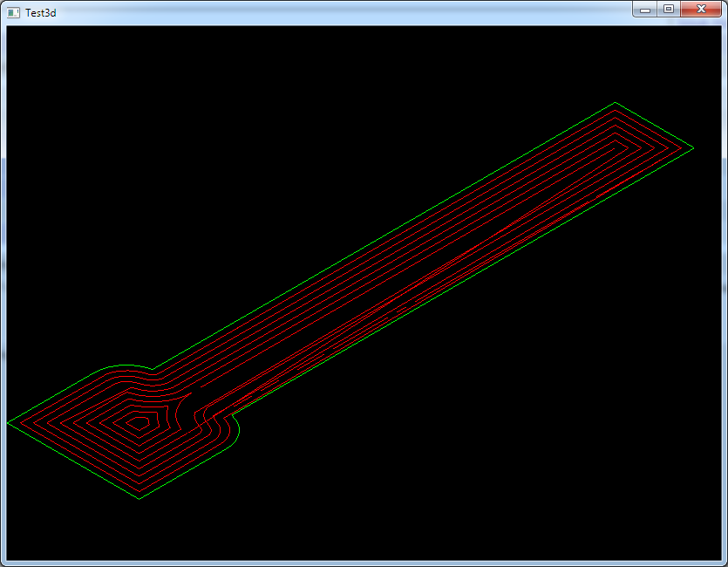Click the bottom corner of the green outline
728x567 pixels.
[x=139, y=498]
